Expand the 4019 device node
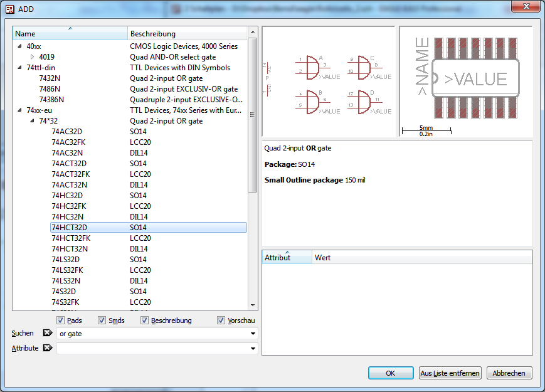The width and height of the screenshot is (545, 392). point(33,56)
